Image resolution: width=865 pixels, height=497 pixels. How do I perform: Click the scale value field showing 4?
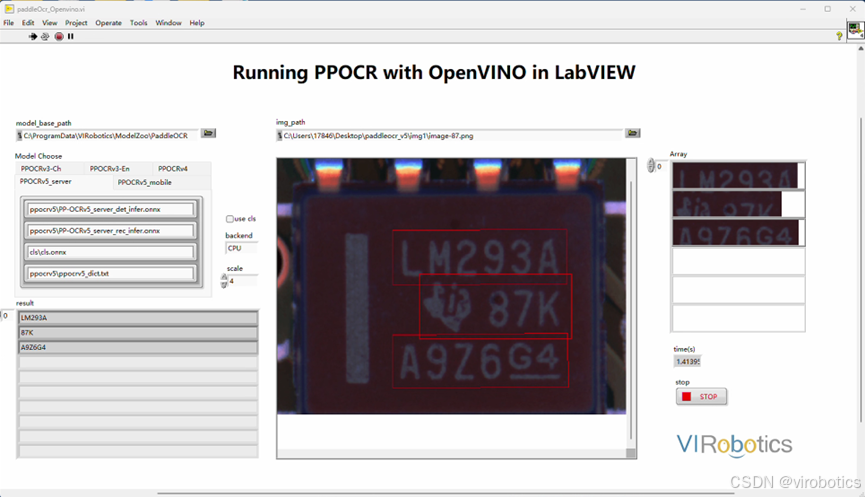pyautogui.click(x=242, y=281)
